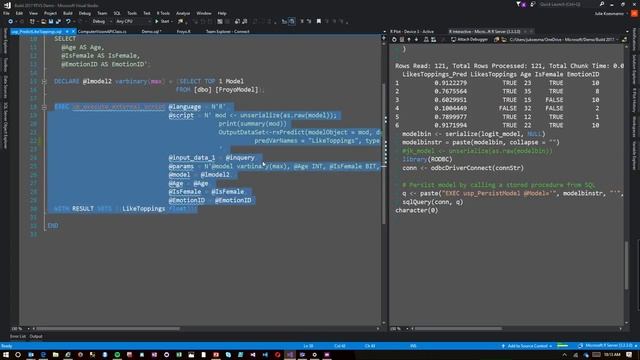Click the Julia account name
The width and height of the screenshot is (640, 360).
[x=609, y=13]
